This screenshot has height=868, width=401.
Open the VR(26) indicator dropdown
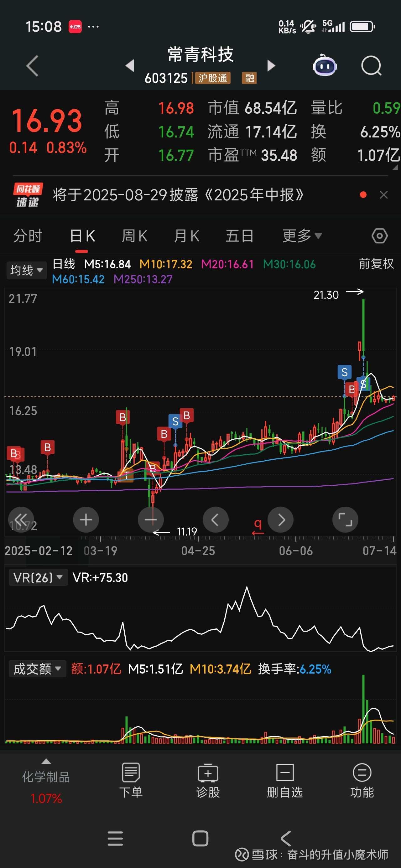click(x=38, y=577)
